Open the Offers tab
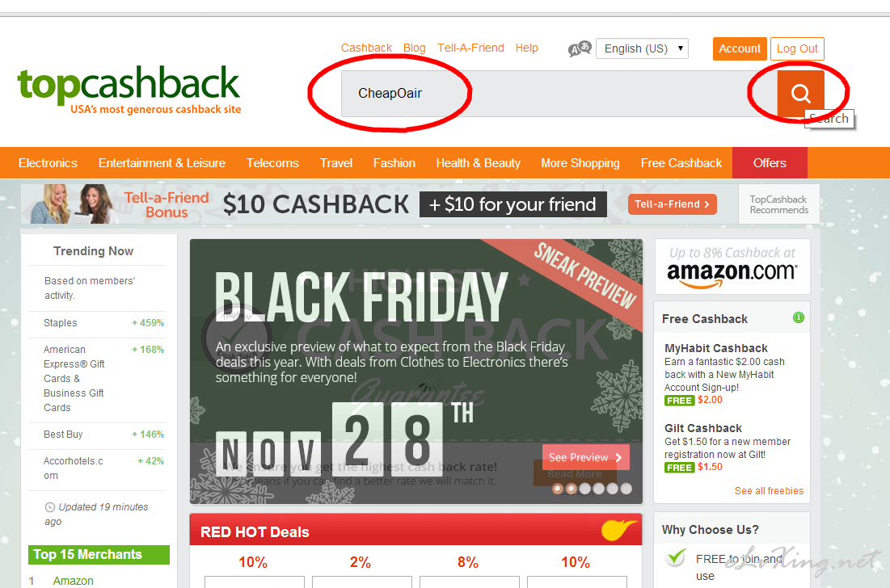The image size is (890, 588). tap(770, 163)
